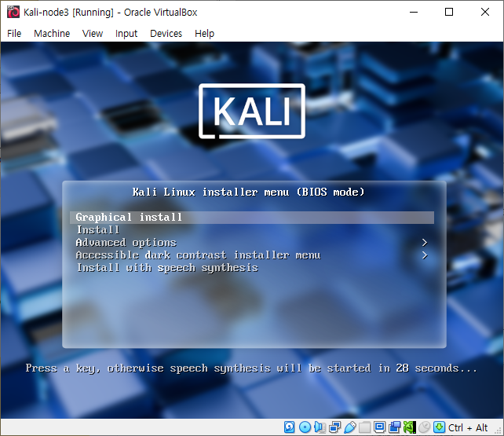504x436 pixels.
Task: Open the Input menu
Action: 126,34
